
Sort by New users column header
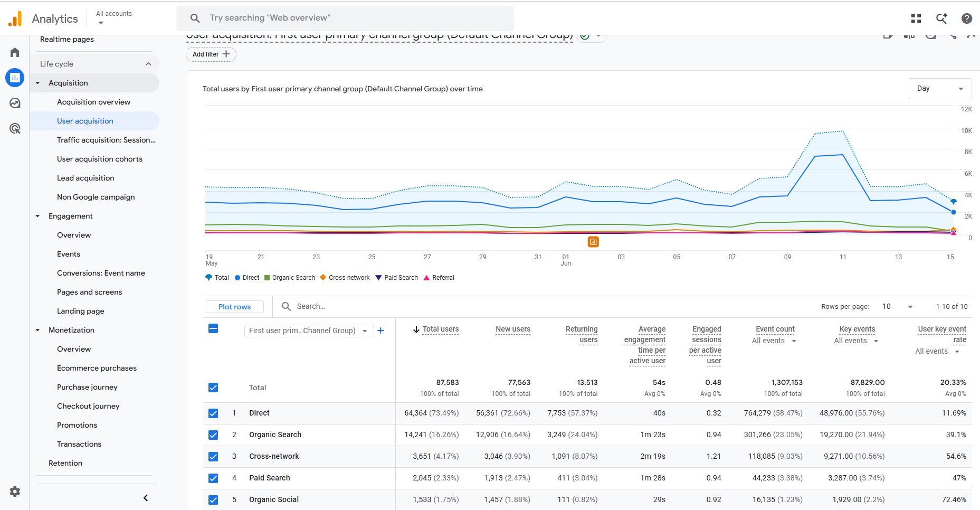tap(513, 329)
